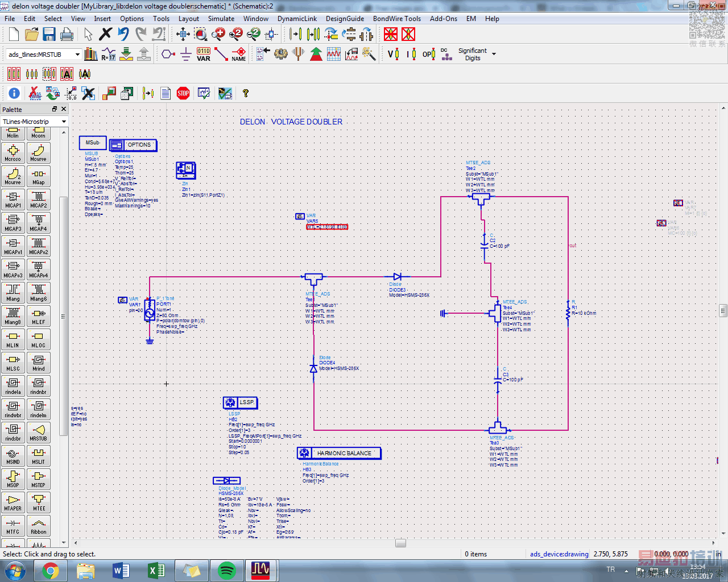
Task: Click the Simulate gear icon
Action: coord(280,54)
